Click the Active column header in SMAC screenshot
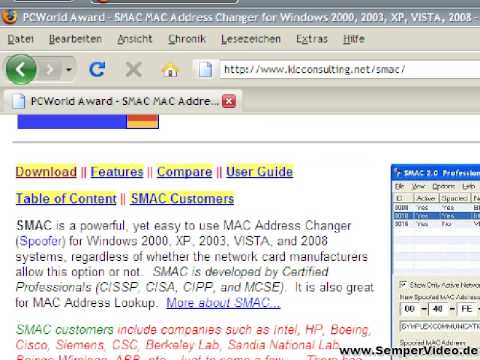Viewport: 480px width, 360px height. click(426, 198)
